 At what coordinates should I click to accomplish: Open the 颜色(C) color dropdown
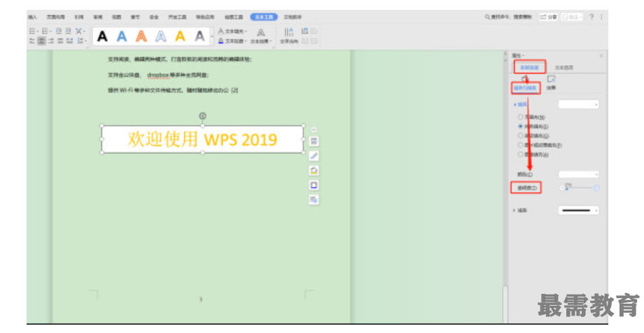578,174
